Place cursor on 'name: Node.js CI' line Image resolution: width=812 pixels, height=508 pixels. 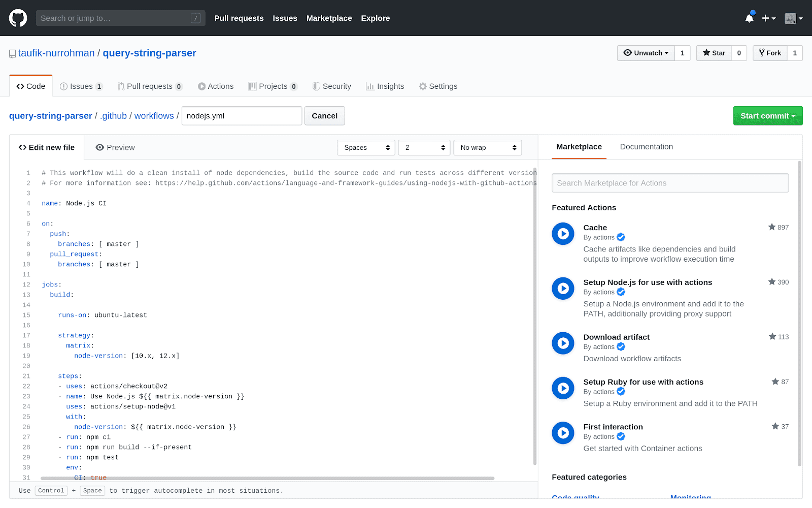click(74, 203)
